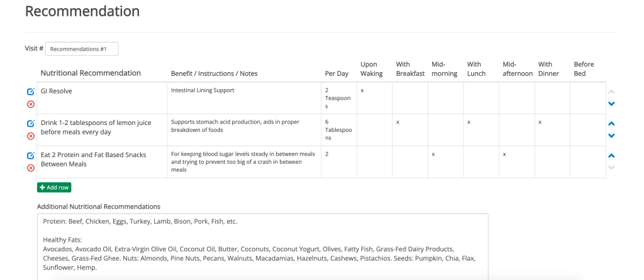644x280 pixels.
Task: Click Per Day cell for GI Resolve
Action: tap(338, 98)
